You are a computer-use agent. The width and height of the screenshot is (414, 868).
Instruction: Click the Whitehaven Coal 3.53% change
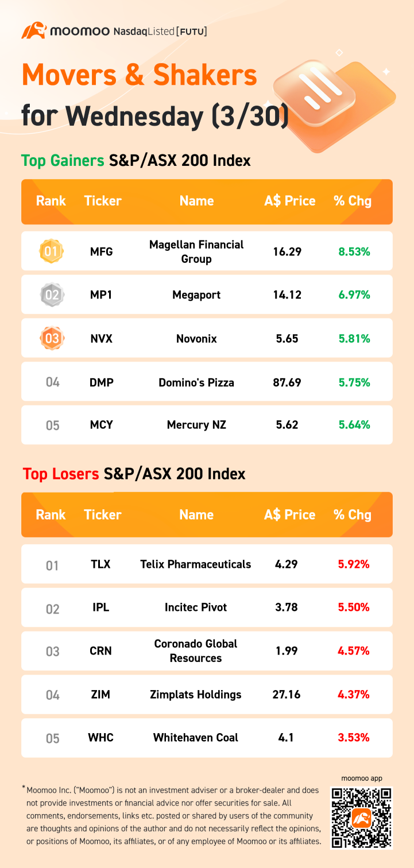(354, 738)
